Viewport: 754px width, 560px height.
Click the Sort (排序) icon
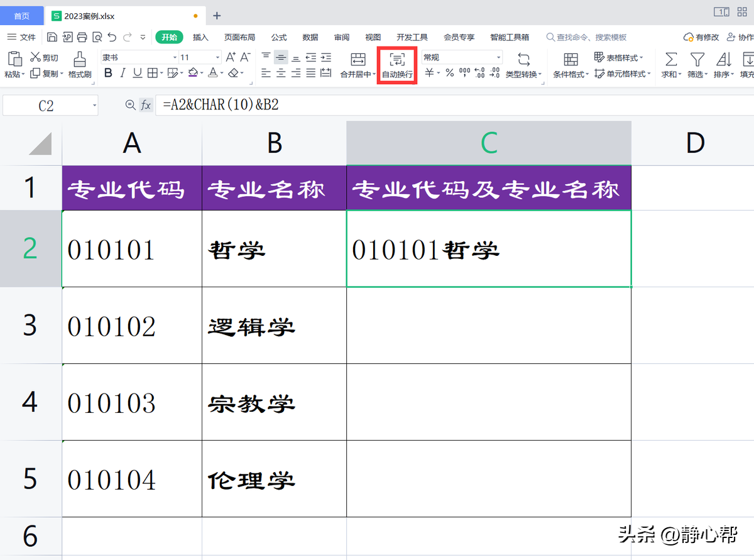[x=724, y=60]
